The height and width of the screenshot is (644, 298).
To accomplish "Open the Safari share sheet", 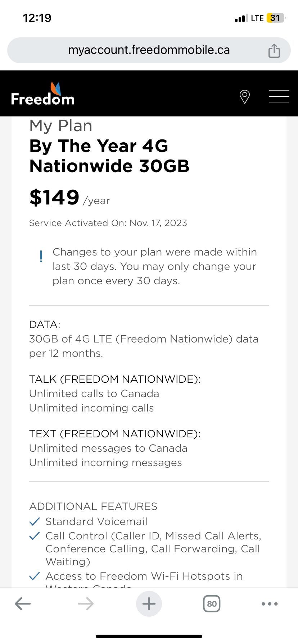I will pyautogui.click(x=274, y=50).
